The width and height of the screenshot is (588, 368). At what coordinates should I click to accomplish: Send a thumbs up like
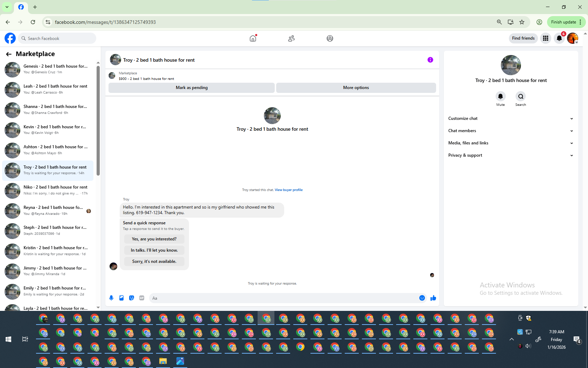tap(433, 298)
